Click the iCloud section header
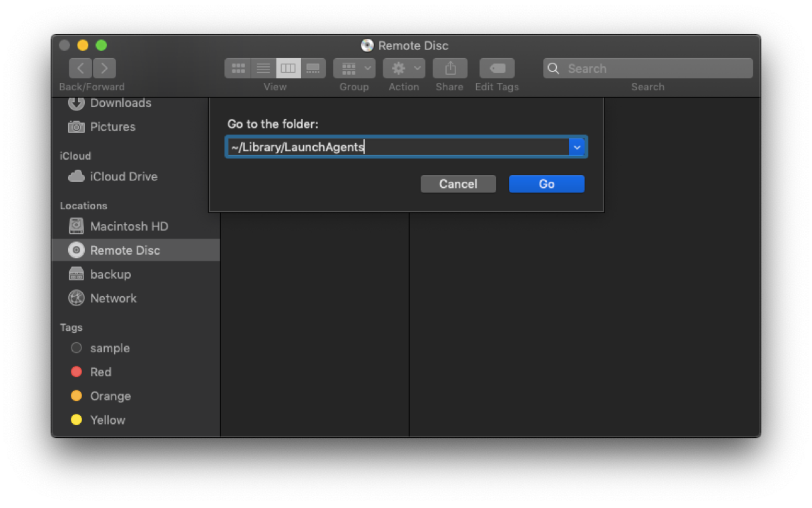Viewport: 812px width, 508px height. 75,156
